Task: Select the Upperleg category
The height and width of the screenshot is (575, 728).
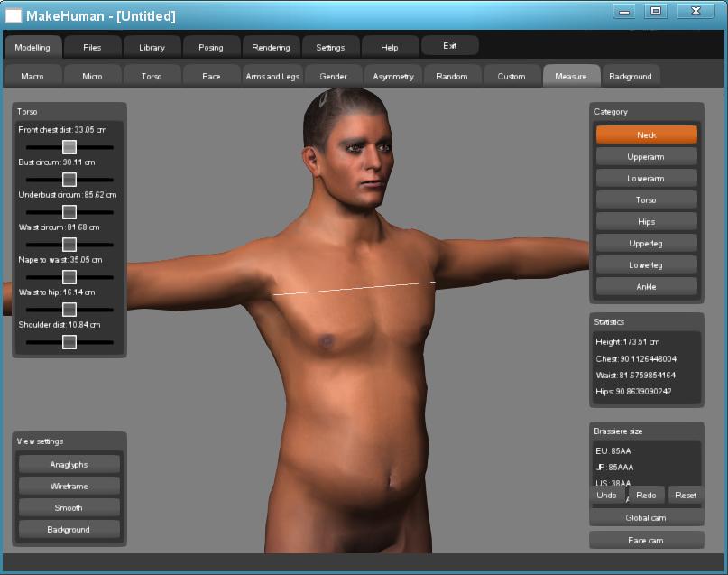Action: pos(646,243)
